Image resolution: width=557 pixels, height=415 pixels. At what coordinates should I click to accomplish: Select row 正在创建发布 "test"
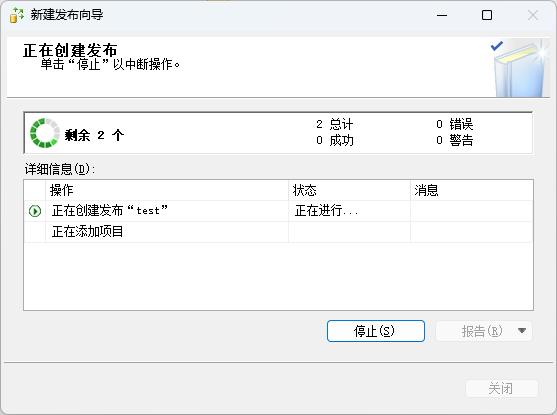[278, 211]
